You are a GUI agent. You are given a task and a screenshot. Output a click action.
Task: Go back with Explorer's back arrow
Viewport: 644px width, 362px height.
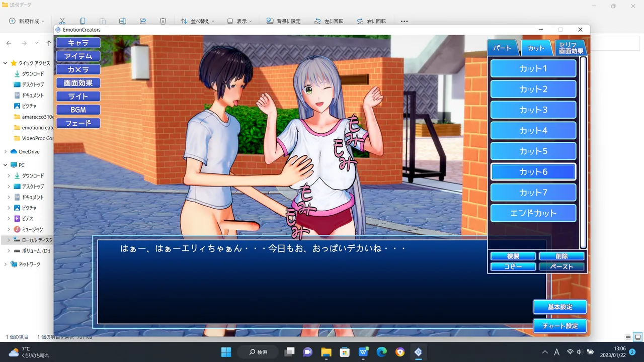tap(9, 43)
